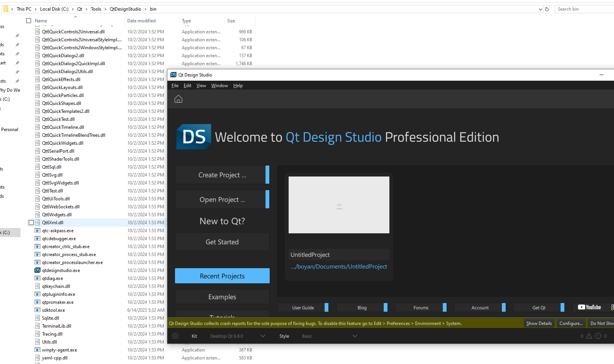The height and width of the screenshot is (364, 614).
Task: Click the DS icon of qtdesignstudio.exe
Action: pyautogui.click(x=37, y=270)
